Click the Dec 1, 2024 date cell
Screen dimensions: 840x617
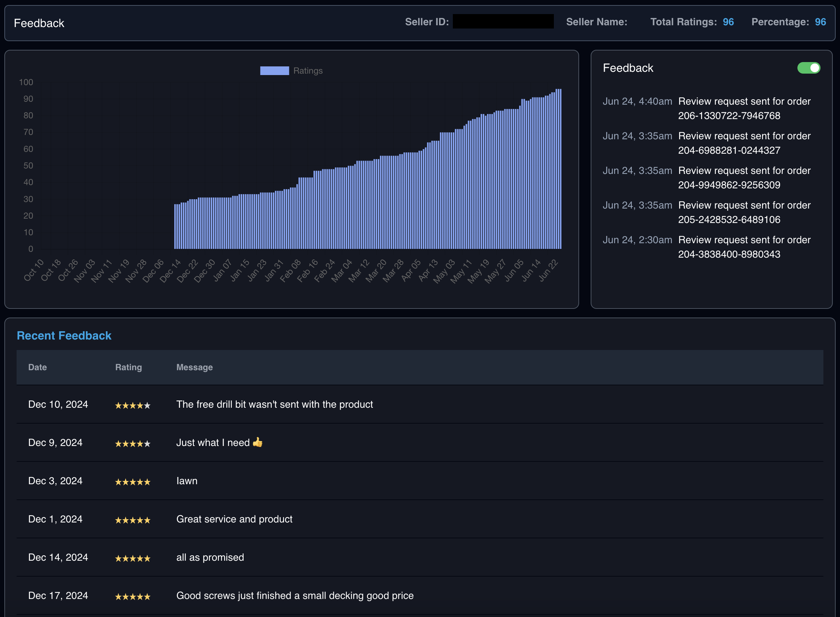coord(55,519)
